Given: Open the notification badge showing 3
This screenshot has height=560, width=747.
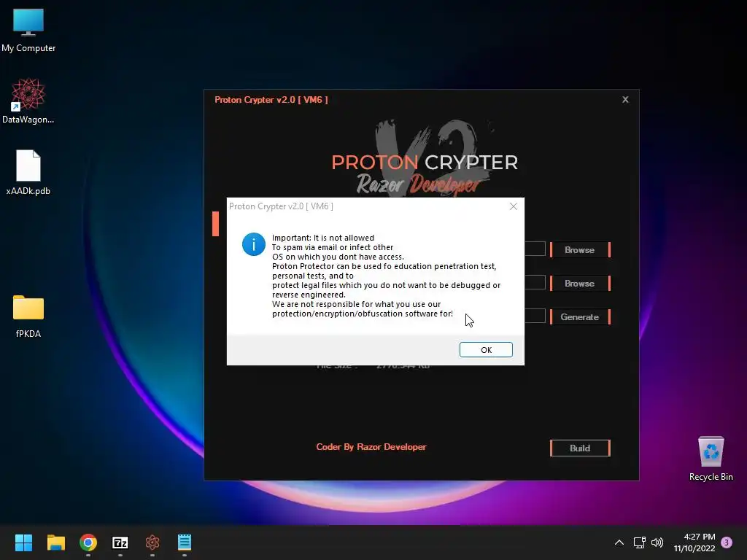Looking at the screenshot, I should [727, 542].
